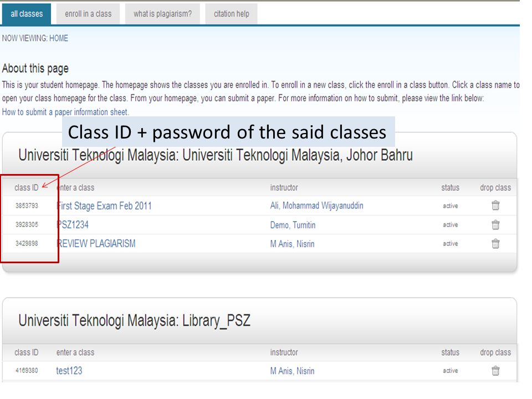Click instructor M Anis, Nisrin for test123
Screen dimensions: 532x399
(x=292, y=371)
